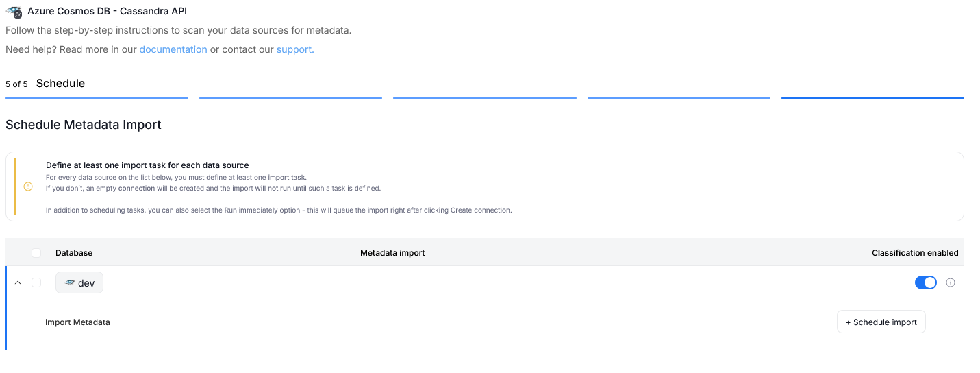Viewport: 980px width, 373px height.
Task: Click the warning icon in the notice box
Action: point(28,186)
